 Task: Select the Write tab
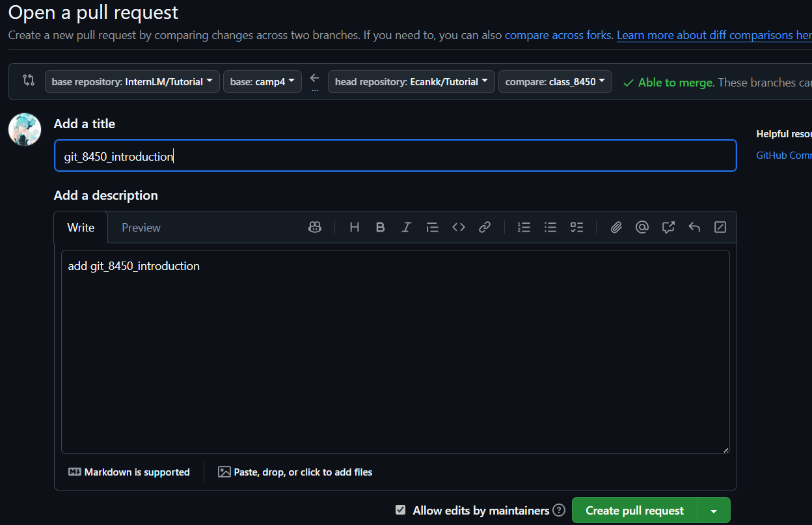[81, 228]
